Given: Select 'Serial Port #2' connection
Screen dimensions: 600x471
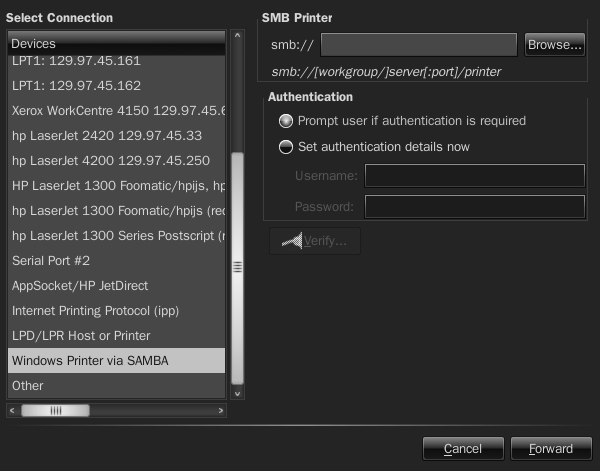Looking at the screenshot, I should 116,261.
